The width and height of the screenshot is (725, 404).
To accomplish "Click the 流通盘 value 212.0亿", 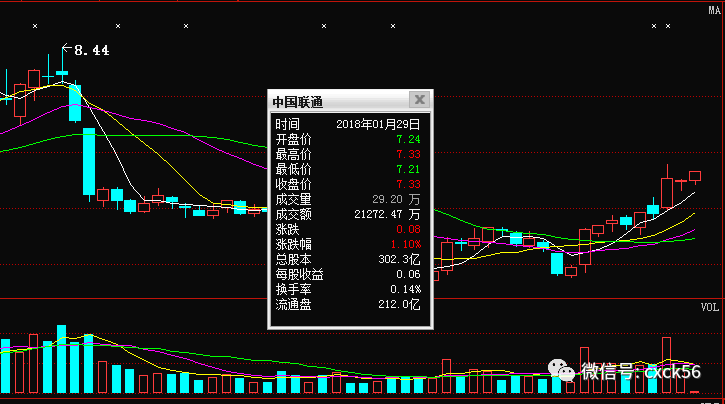I will coord(399,304).
